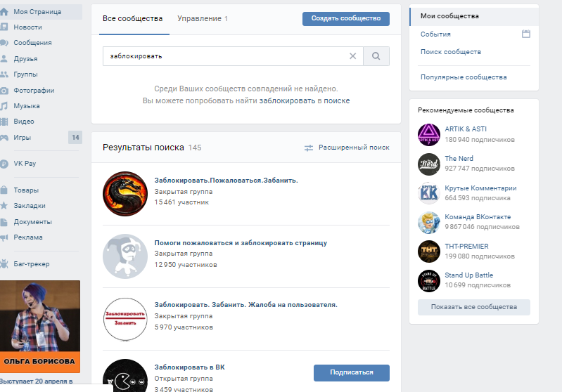
Task: Open ТНТ-PREMIER name link
Action: tap(466, 247)
